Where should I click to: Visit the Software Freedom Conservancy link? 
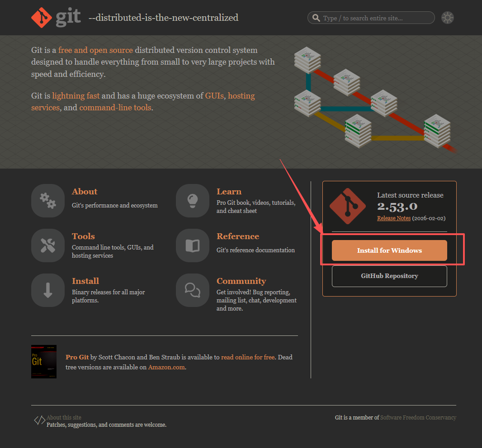pos(418,418)
